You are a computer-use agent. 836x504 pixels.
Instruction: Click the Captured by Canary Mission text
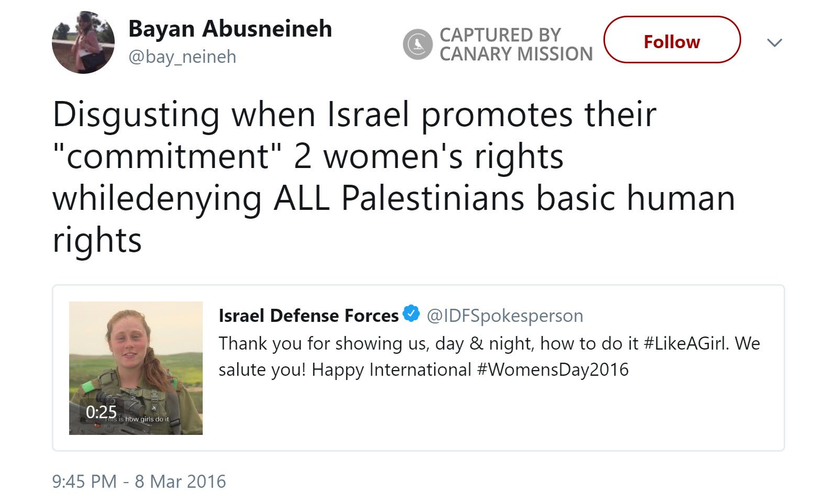[x=515, y=44]
